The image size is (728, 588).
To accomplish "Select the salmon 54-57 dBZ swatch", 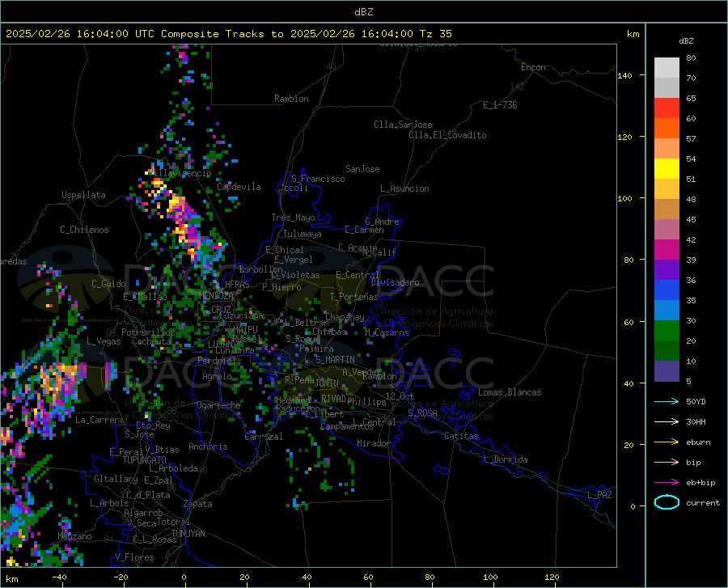I will [x=667, y=149].
